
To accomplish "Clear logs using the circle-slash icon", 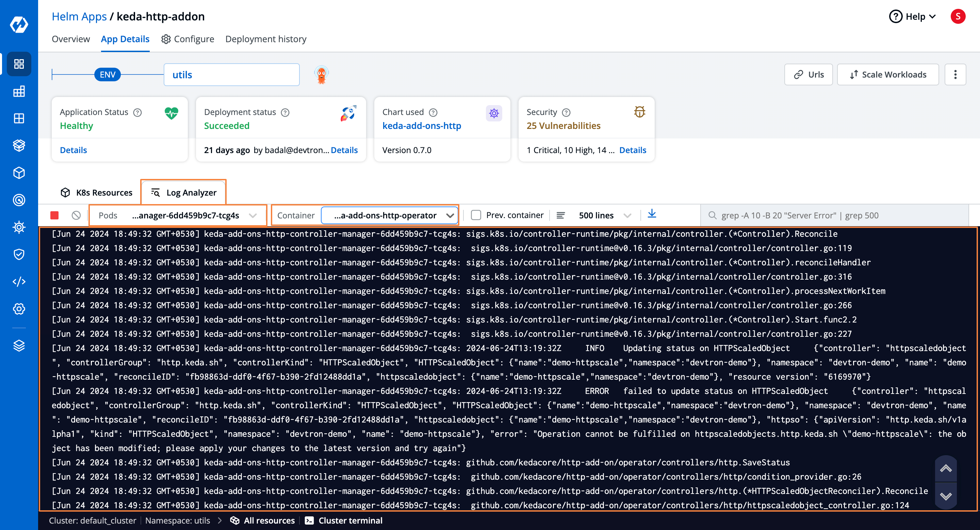I will 76,215.
